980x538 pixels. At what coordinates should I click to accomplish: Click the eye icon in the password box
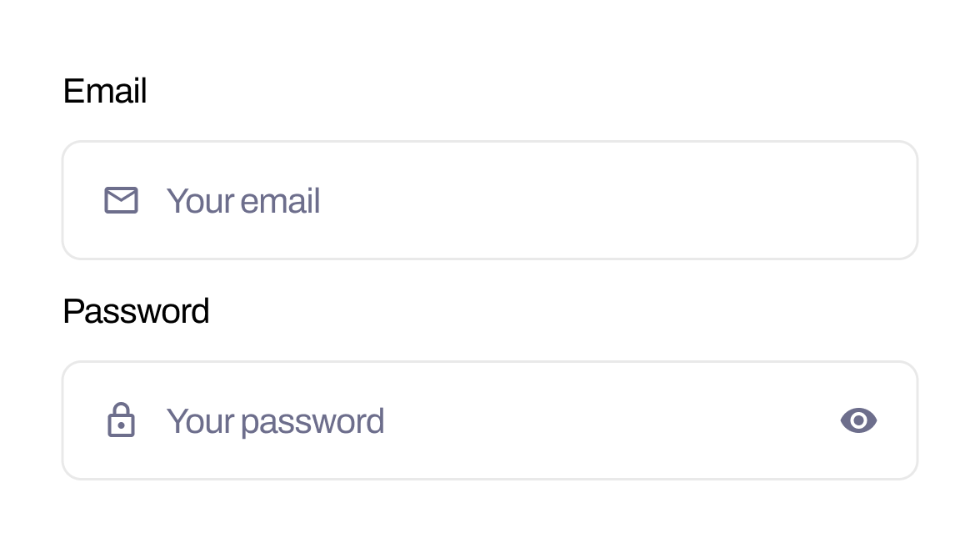coord(858,420)
